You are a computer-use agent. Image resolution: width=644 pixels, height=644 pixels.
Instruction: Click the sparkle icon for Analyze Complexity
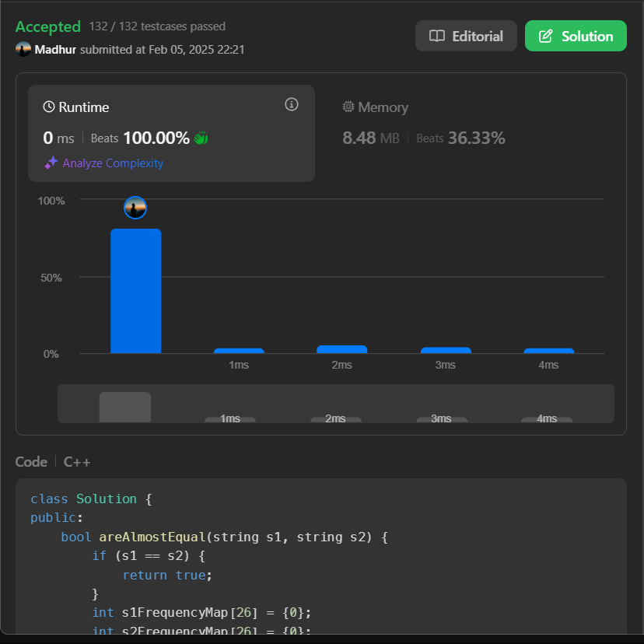click(51, 163)
